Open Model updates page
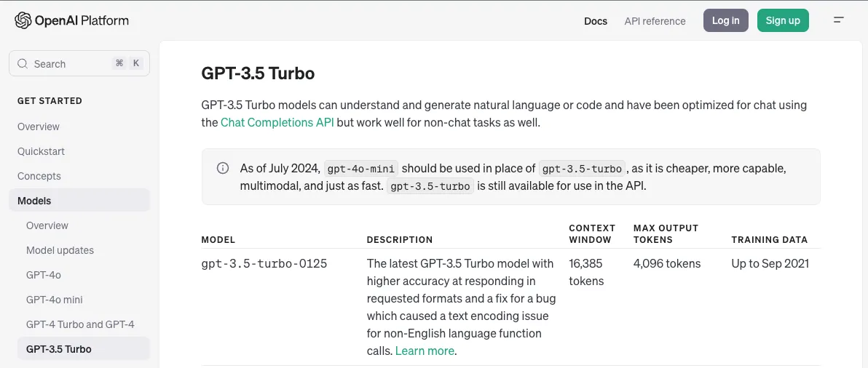The image size is (868, 368). (60, 250)
